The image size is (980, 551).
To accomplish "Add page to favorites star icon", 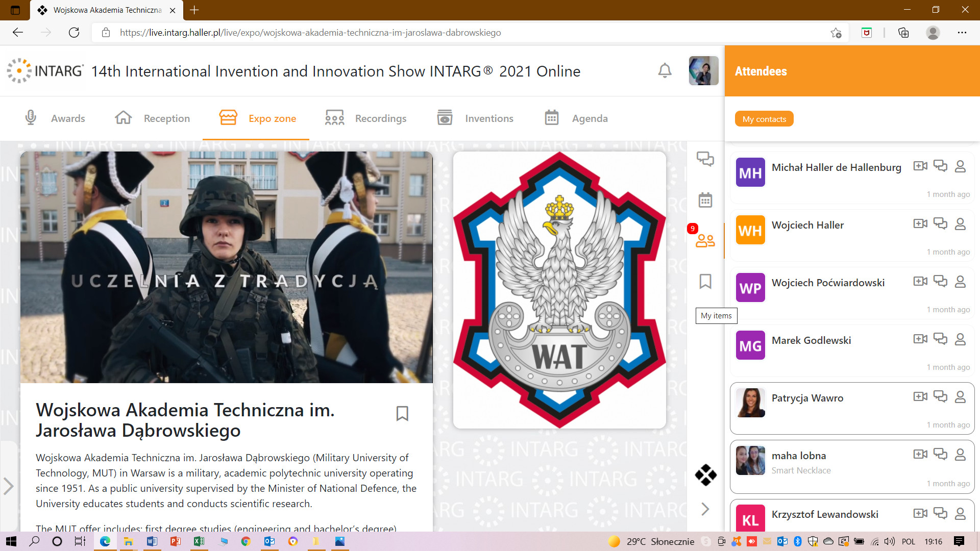I will (836, 33).
